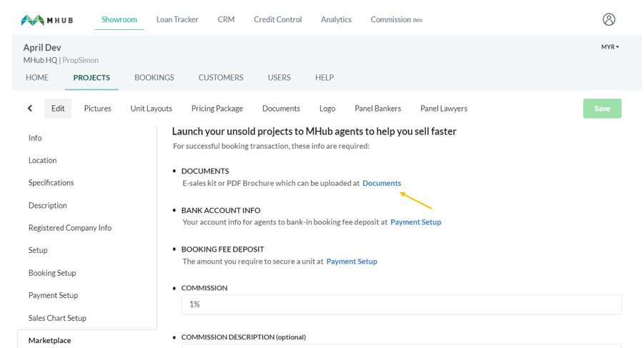Switch to the Loan Tracker module

tap(177, 20)
